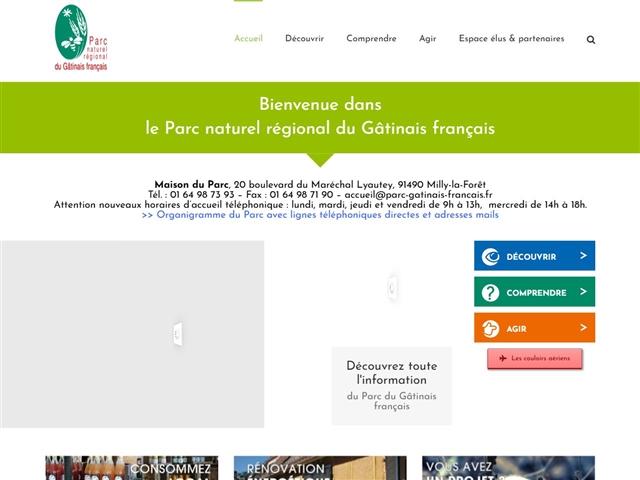Click the small loading icon above info box
The image size is (640, 480).
coord(392,287)
